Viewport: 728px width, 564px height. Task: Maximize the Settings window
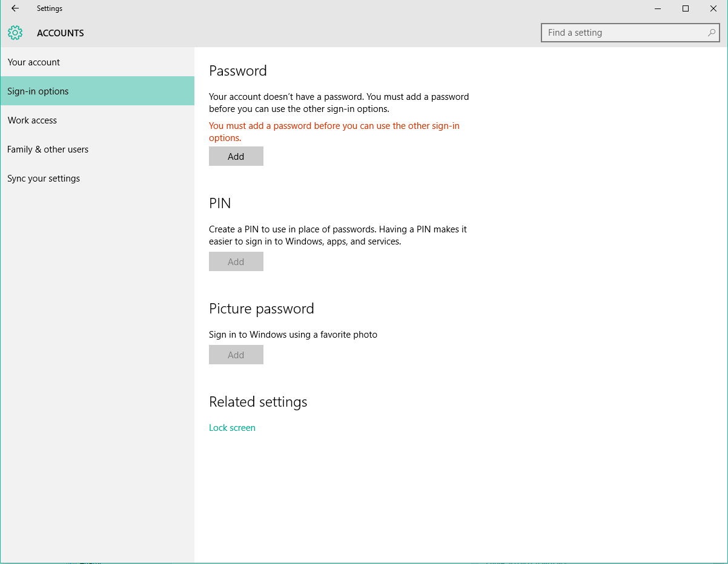pos(686,8)
